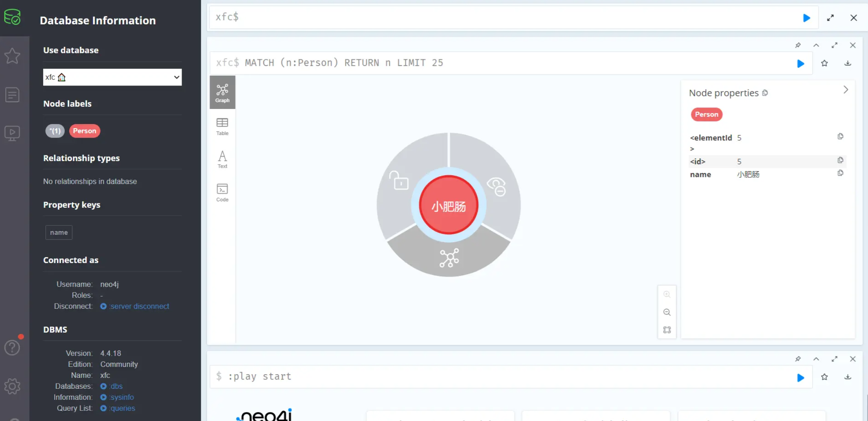
Task: Open the Use database dropdown
Action: pos(112,77)
